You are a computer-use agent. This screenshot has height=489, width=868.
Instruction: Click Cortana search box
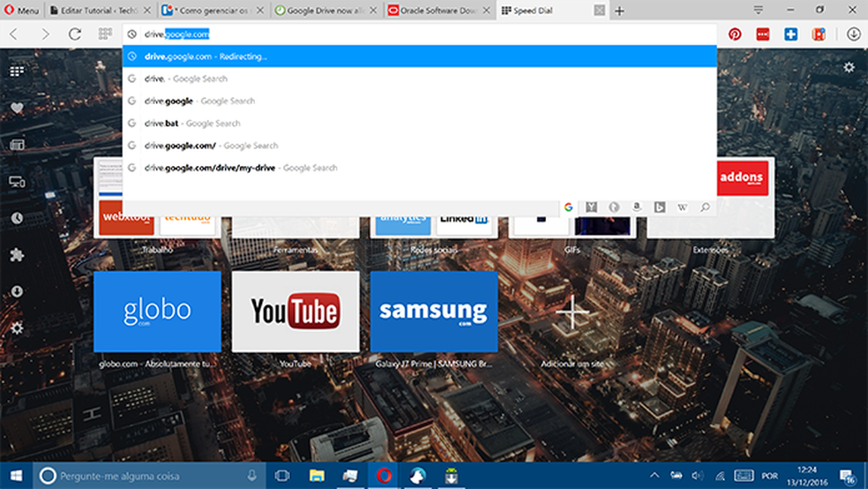click(149, 476)
